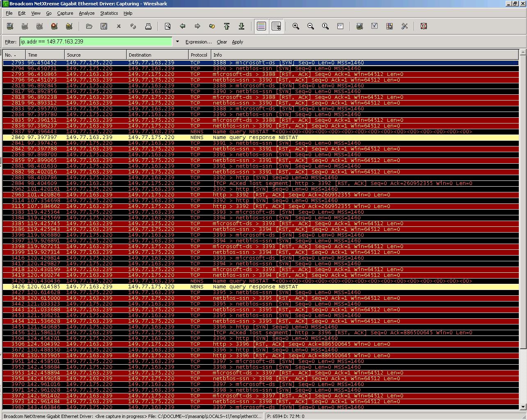The height and width of the screenshot is (420, 527).
Task: Open the Statistics menu
Action: tap(109, 13)
